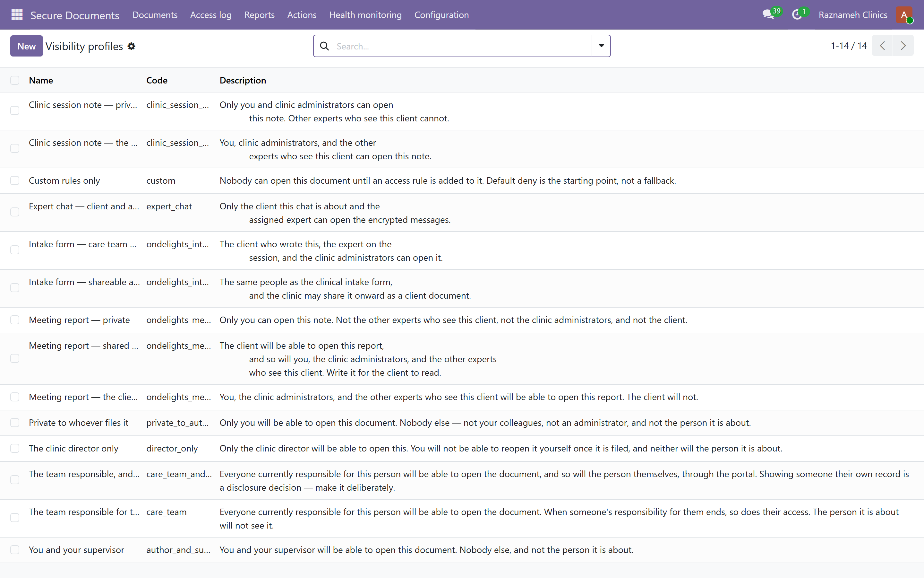The image size is (924, 578).
Task: Check the Custom rules only row
Action: (15, 180)
